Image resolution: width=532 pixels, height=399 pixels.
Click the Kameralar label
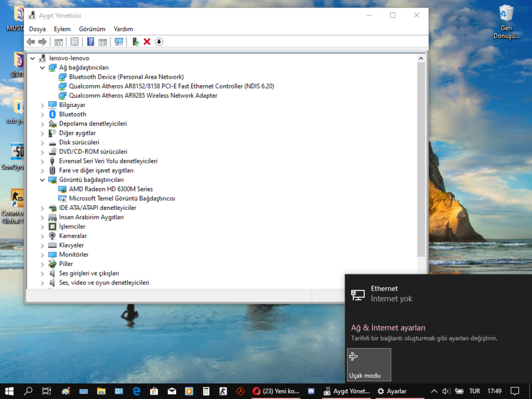pyautogui.click(x=73, y=236)
